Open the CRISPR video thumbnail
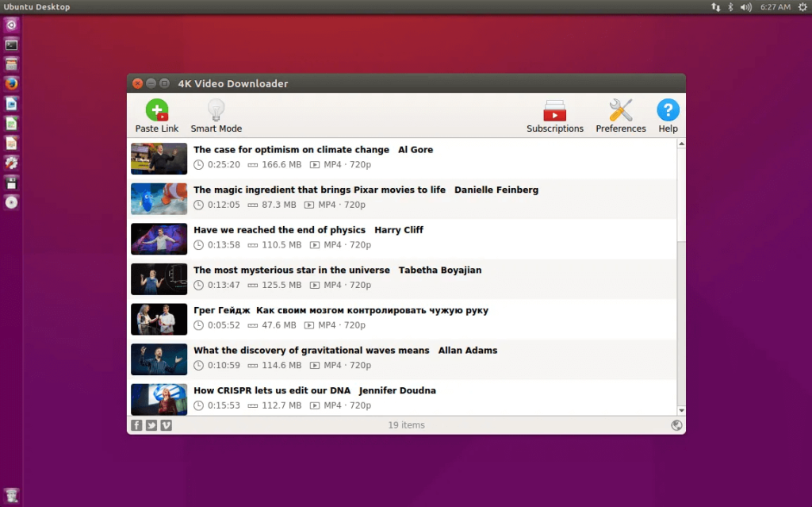The height and width of the screenshot is (507, 812). tap(159, 399)
